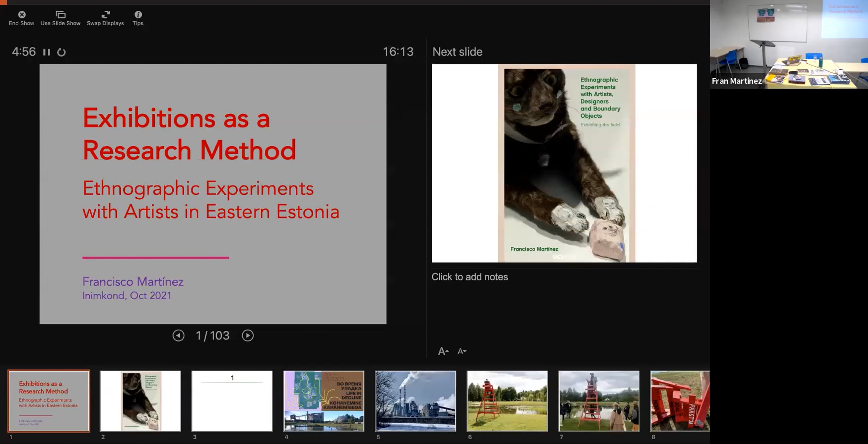This screenshot has width=868, height=444.
Task: Click the End Show icon
Action: [22, 15]
